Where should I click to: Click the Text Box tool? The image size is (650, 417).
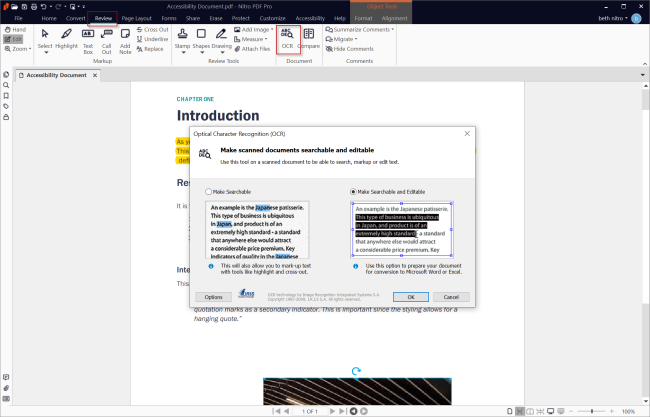[88, 39]
